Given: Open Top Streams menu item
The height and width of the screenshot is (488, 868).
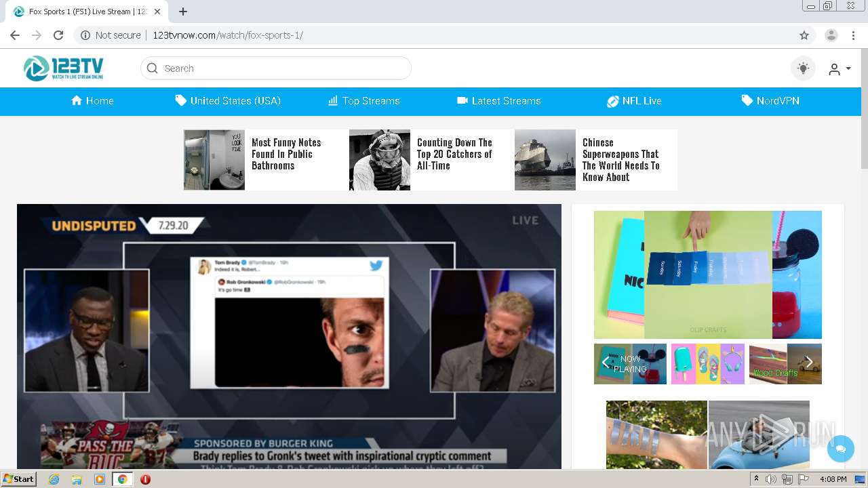Looking at the screenshot, I should pyautogui.click(x=363, y=101).
